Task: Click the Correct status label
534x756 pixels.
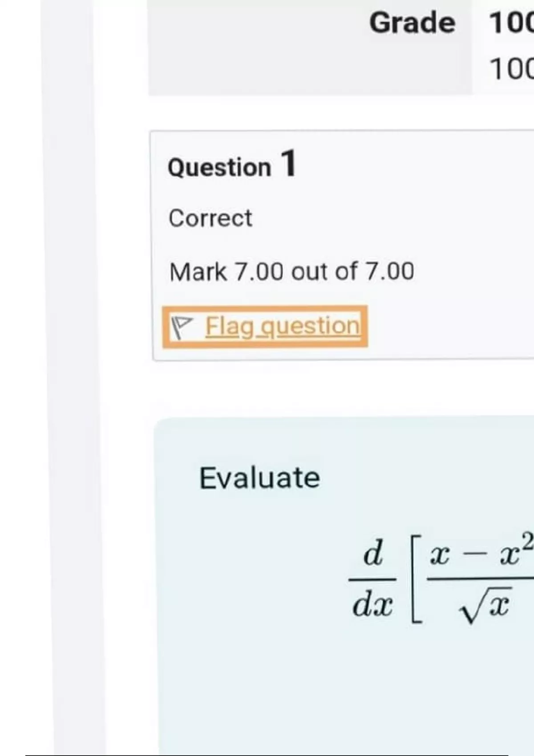Action: 210,218
